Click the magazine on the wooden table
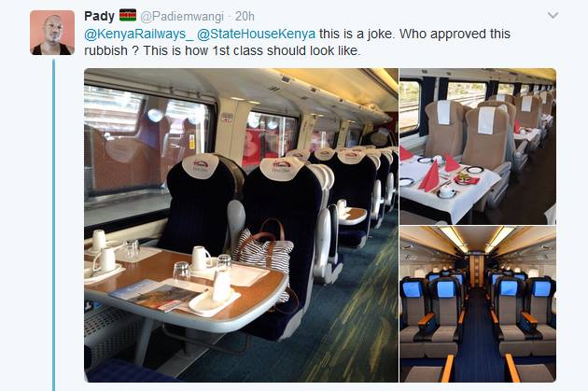 click(156, 296)
